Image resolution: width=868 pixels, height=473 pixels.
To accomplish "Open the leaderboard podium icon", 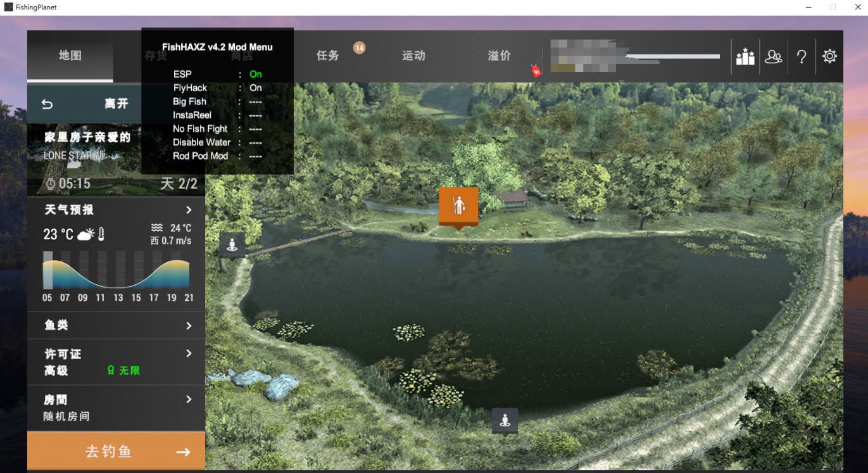I will [745, 57].
